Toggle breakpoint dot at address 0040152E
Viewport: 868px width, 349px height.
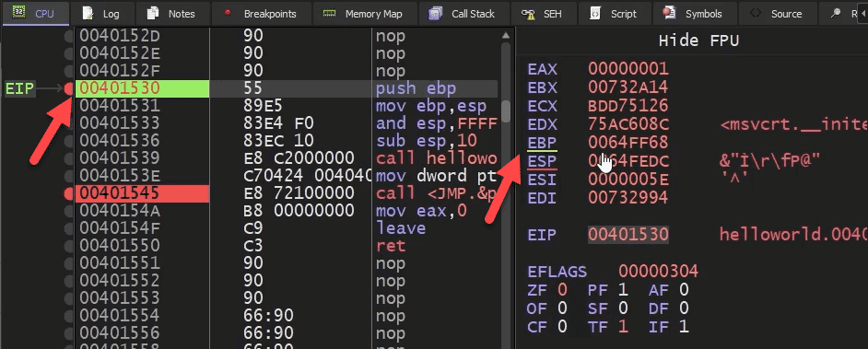68,53
